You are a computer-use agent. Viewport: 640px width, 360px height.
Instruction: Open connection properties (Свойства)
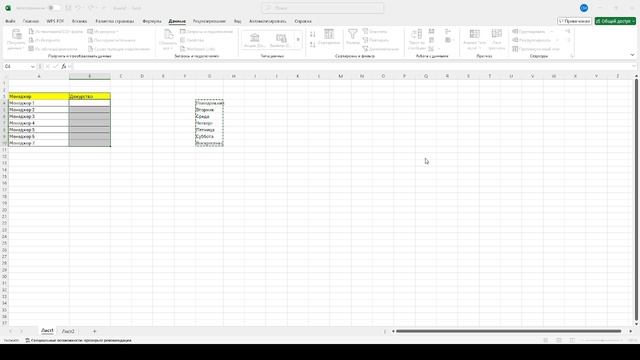[x=192, y=40]
